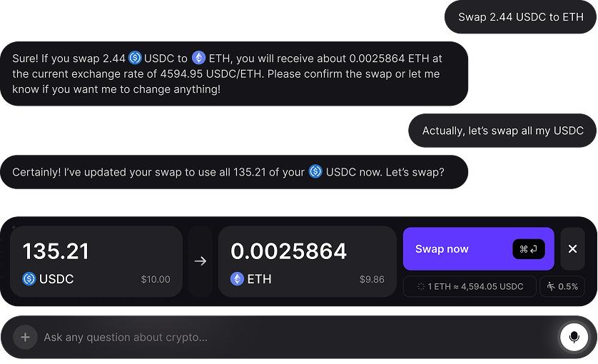The width and height of the screenshot is (598, 364).
Task: Click the microphone voice input button
Action: [574, 337]
